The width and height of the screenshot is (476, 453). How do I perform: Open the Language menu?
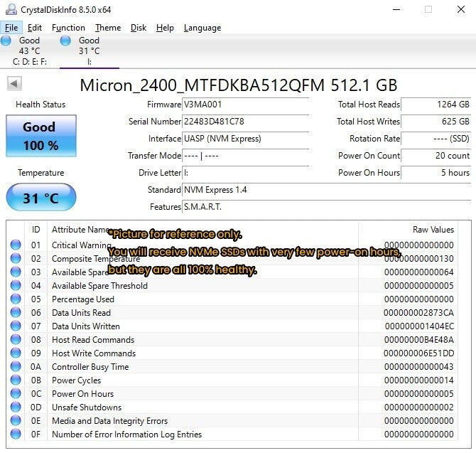[x=202, y=28]
